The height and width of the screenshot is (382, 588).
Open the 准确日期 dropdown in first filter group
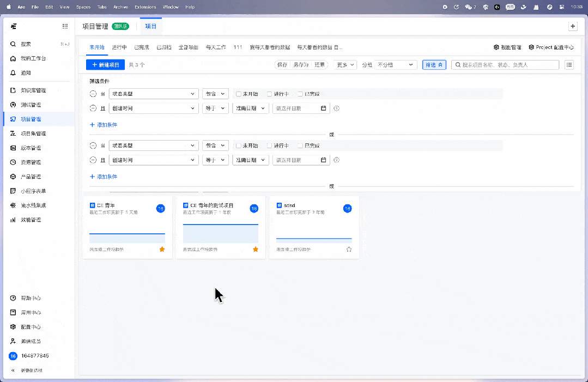click(x=251, y=108)
